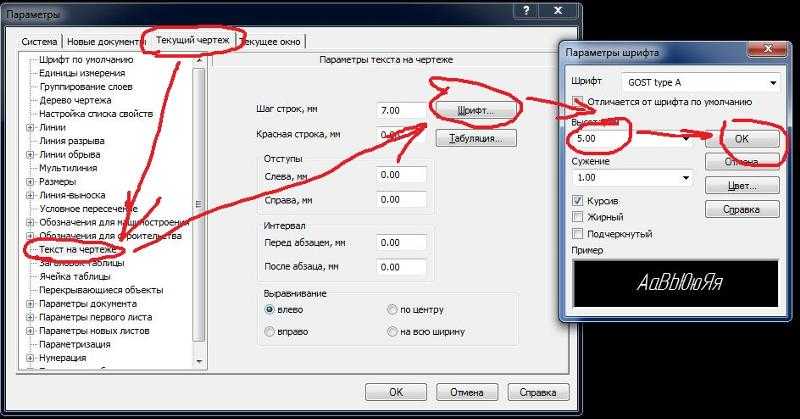The height and width of the screenshot is (419, 800).
Task: Select Перекрывающиеся объекты tree item
Action: pos(102,290)
